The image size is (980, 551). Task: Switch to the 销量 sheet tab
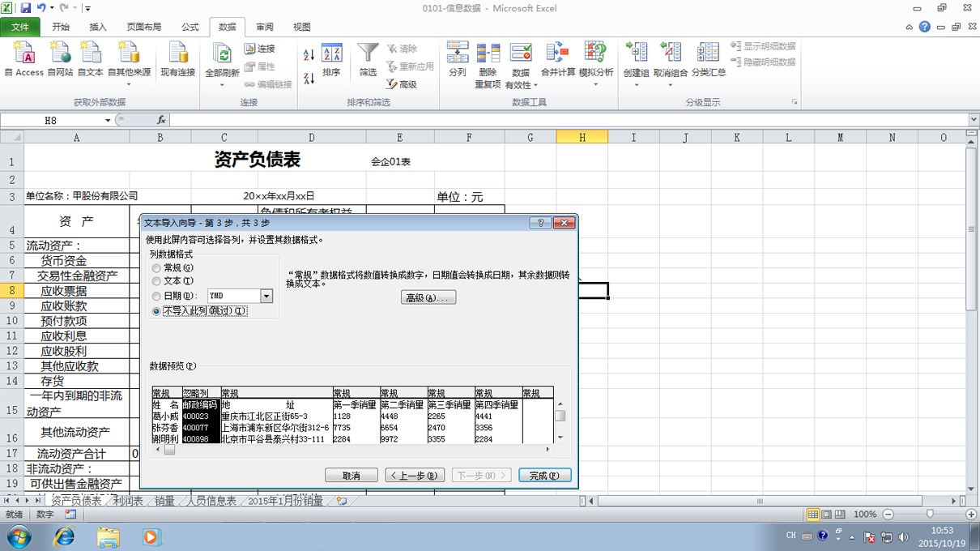tap(164, 502)
